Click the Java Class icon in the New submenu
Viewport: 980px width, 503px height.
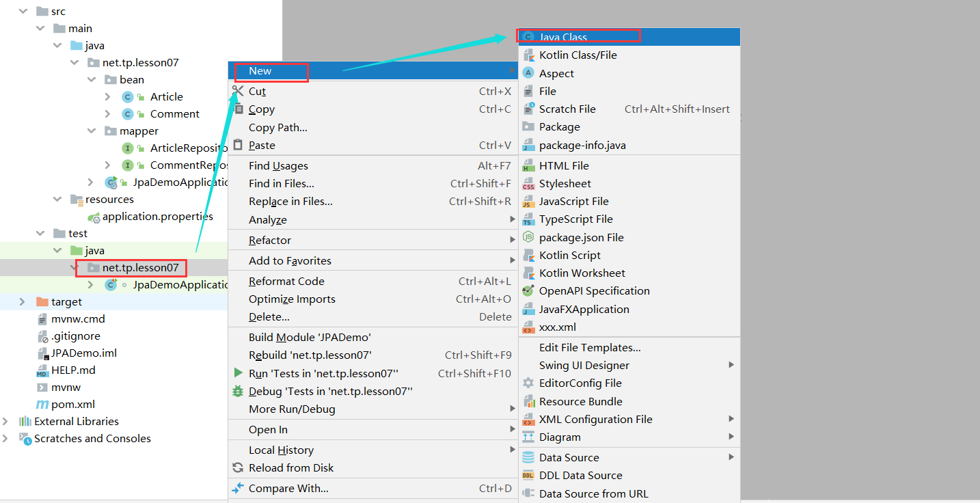pyautogui.click(x=528, y=37)
